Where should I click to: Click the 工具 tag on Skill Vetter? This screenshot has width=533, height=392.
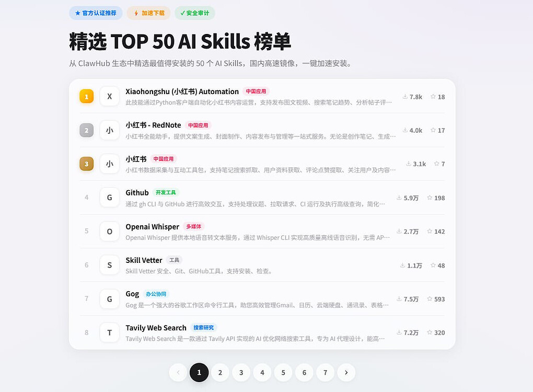coord(174,260)
